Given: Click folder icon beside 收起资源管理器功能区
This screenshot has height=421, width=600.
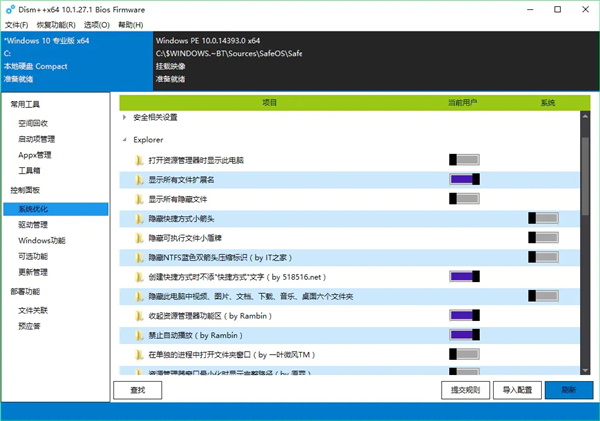Looking at the screenshot, I should (140, 315).
